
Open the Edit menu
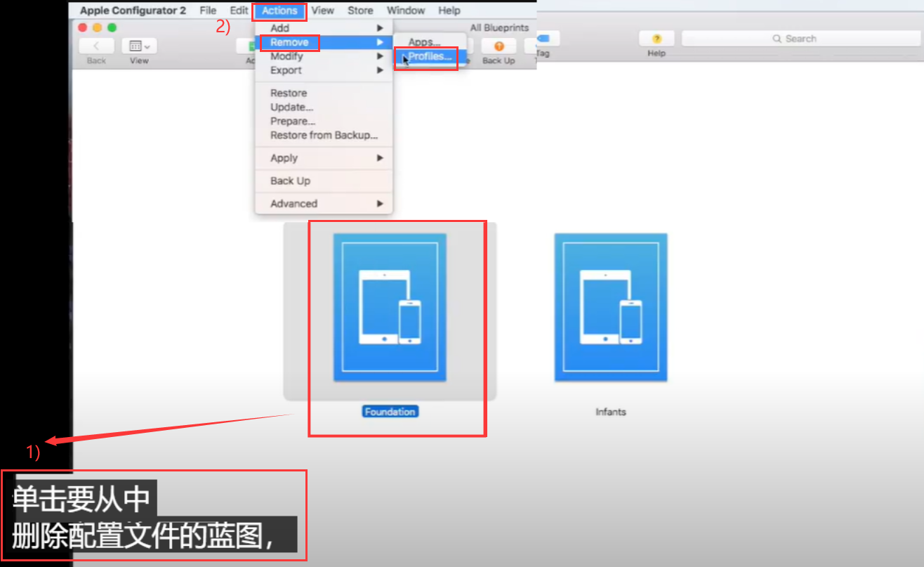(x=239, y=11)
